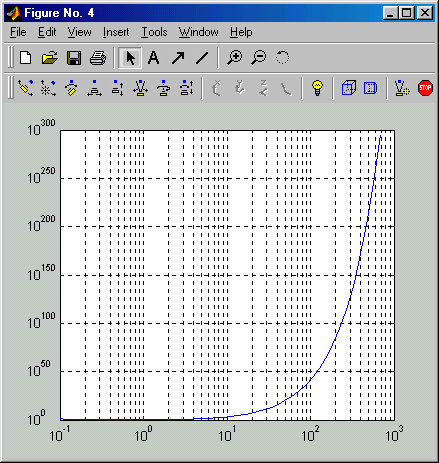
Task: Toggle the Edit Plot arrow mode
Action: tap(130, 58)
